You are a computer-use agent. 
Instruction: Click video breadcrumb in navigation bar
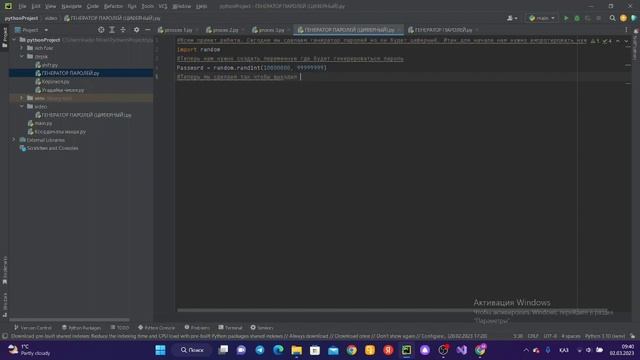(x=51, y=18)
